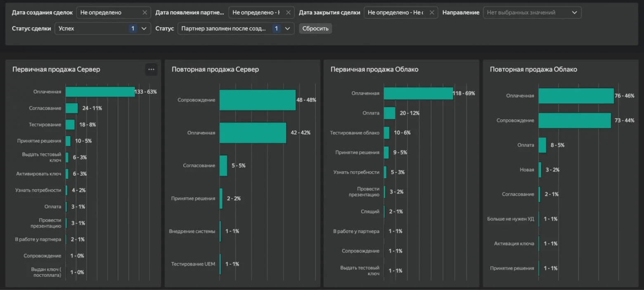Click the Тестирование bar in Первичная продажа Сервер
This screenshot has height=290, width=644.
[x=70, y=125]
